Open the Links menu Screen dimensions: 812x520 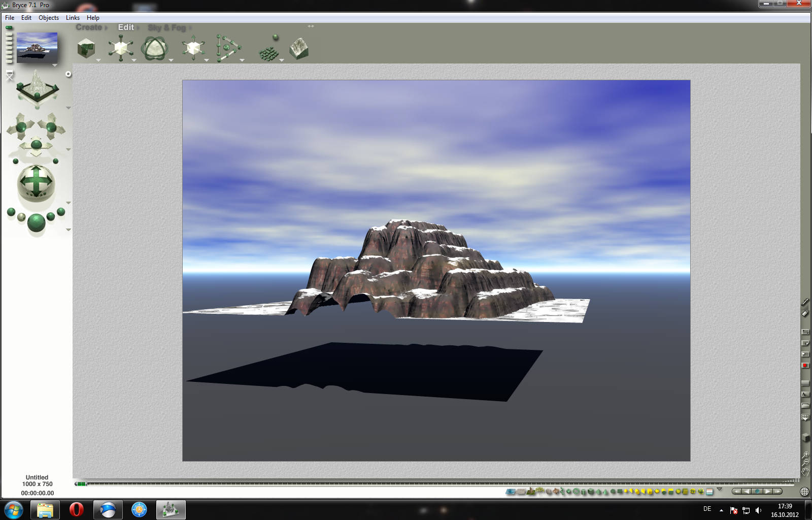73,18
